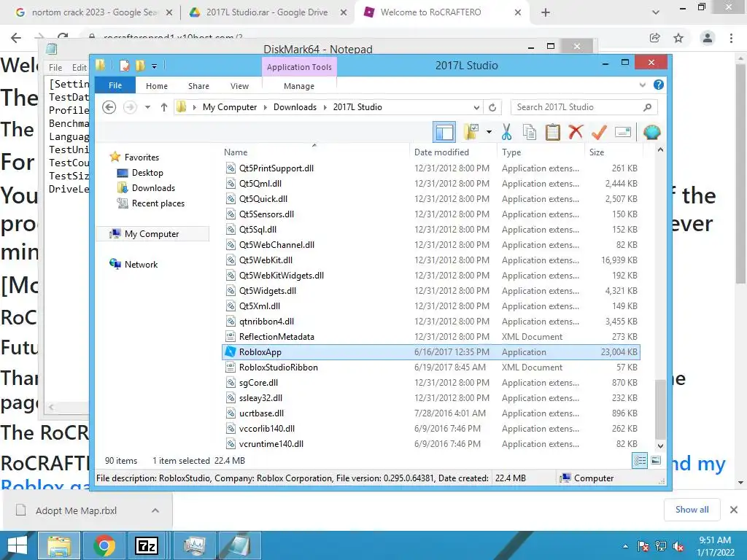Open the Windows Start button
Viewport: 747px width, 560px height.
(x=18, y=545)
